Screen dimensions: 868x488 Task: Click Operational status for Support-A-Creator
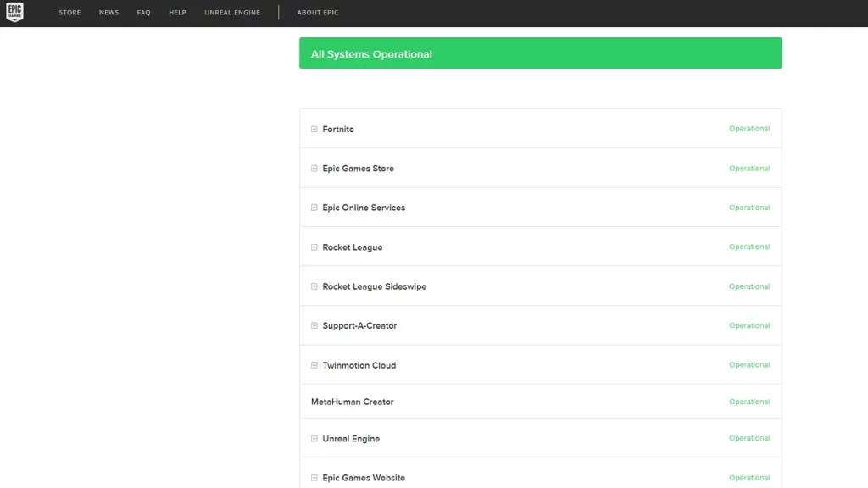tap(749, 325)
